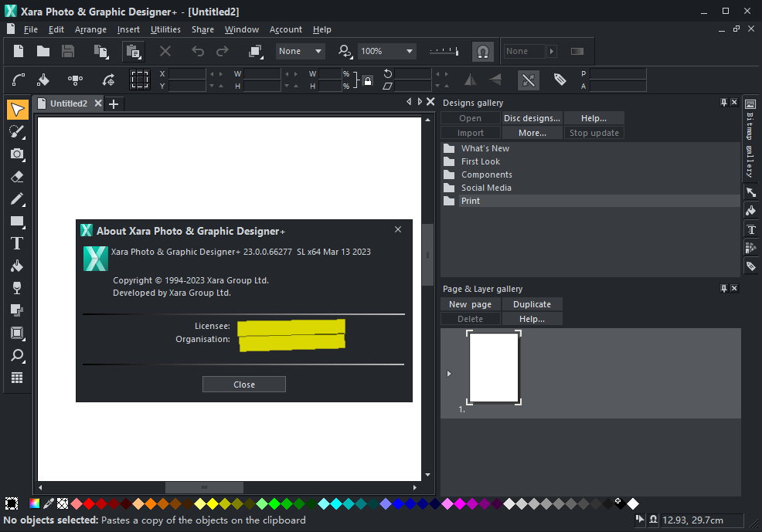The width and height of the screenshot is (762, 532).
Task: Toggle the lock aspect ratio padlock
Action: (x=367, y=80)
